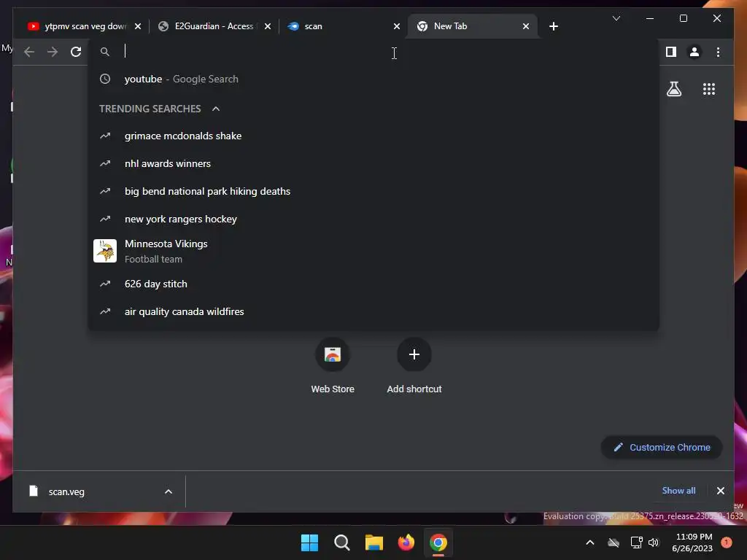
Task: Open a new tab with plus button
Action: (x=553, y=26)
